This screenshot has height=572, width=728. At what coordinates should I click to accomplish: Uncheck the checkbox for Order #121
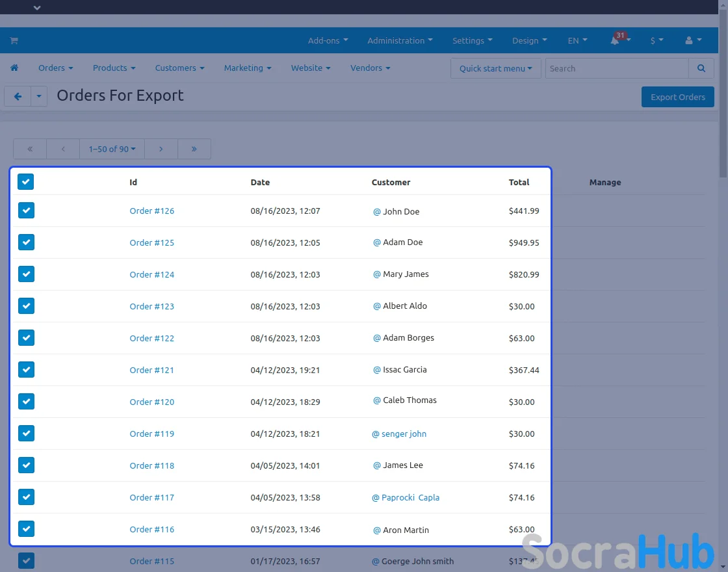pyautogui.click(x=26, y=370)
